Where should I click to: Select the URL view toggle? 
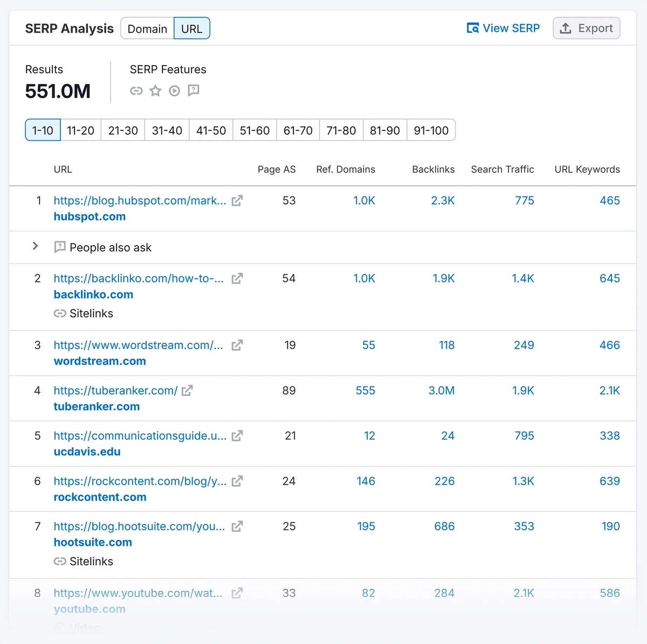pyautogui.click(x=192, y=29)
